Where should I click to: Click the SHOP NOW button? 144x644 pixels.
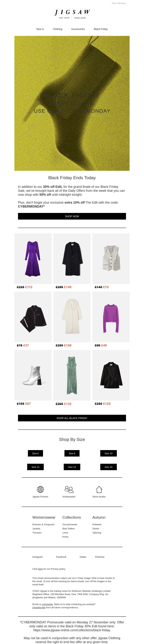tap(72, 216)
